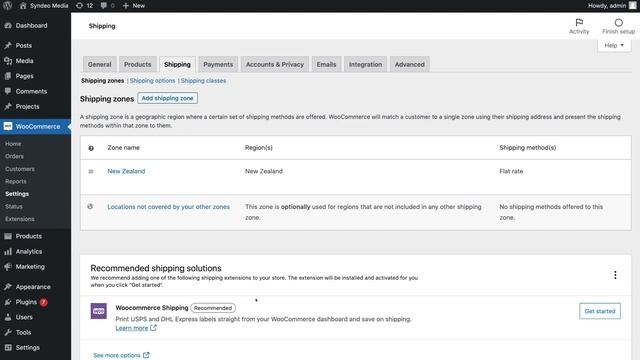Switch to the General tab

click(100, 64)
